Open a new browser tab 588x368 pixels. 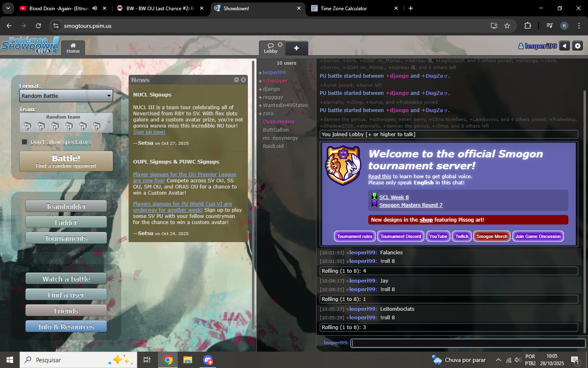click(x=411, y=8)
